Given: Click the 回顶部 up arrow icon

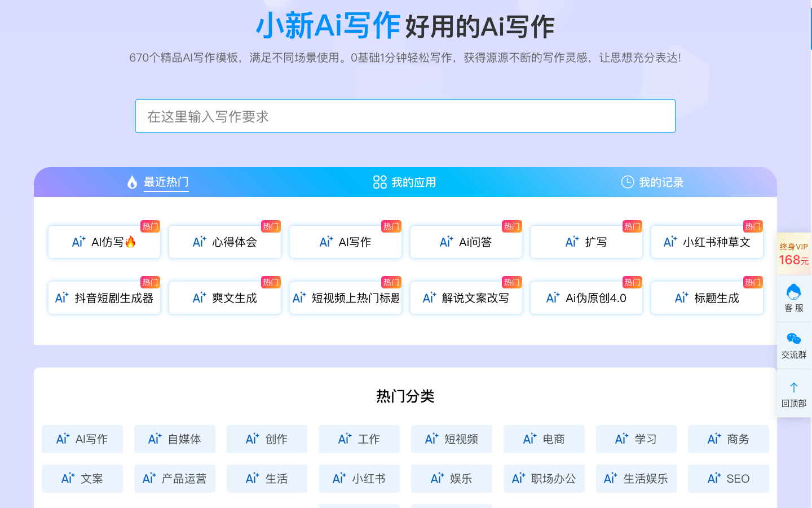Looking at the screenshot, I should 793,387.
